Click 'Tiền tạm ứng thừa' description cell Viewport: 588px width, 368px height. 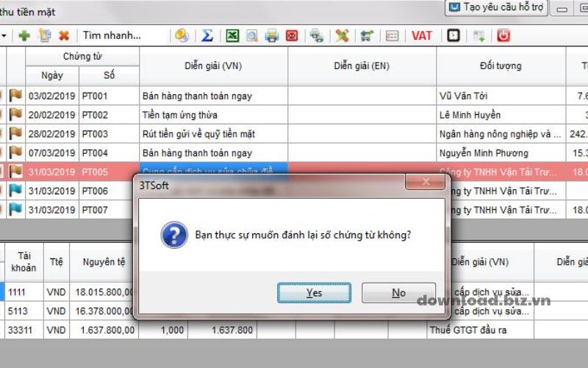(x=213, y=115)
